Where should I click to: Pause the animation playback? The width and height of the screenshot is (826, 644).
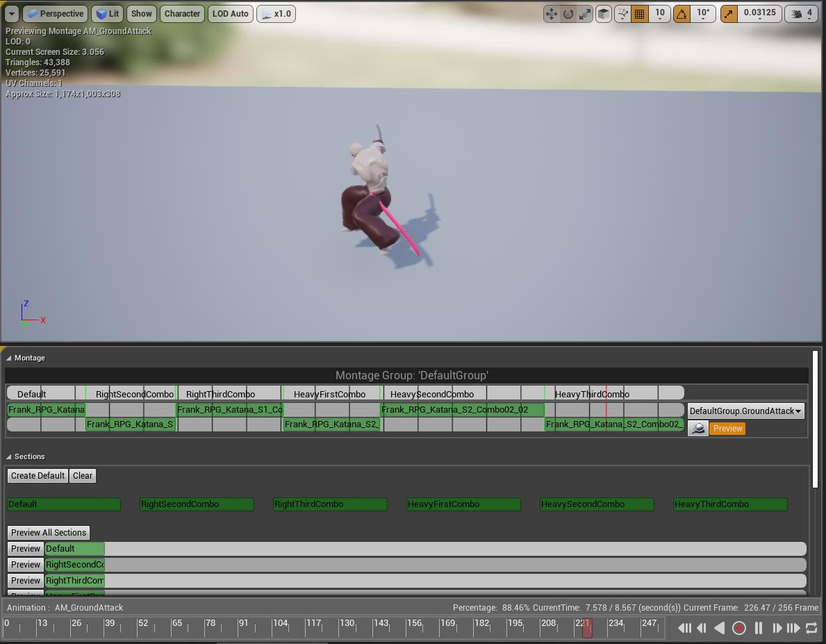759,628
